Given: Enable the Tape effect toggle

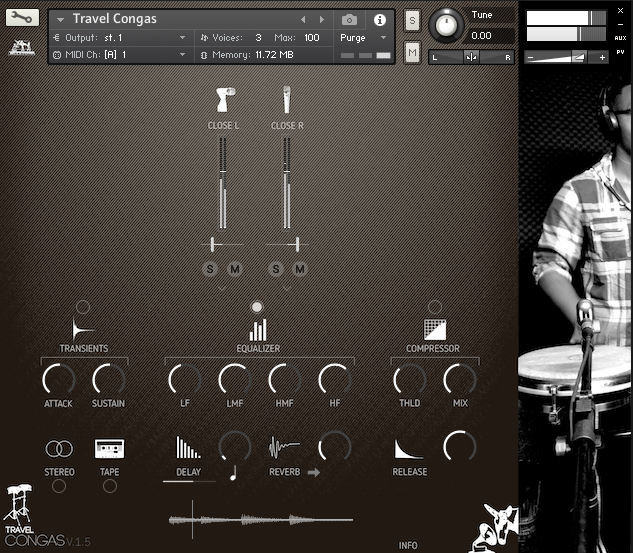Looking at the screenshot, I should (109, 486).
